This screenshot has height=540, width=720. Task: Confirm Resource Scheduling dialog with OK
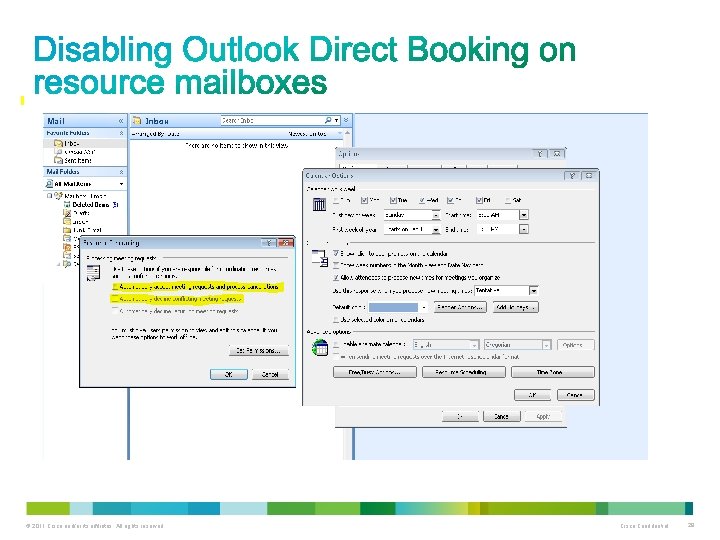(x=229, y=374)
